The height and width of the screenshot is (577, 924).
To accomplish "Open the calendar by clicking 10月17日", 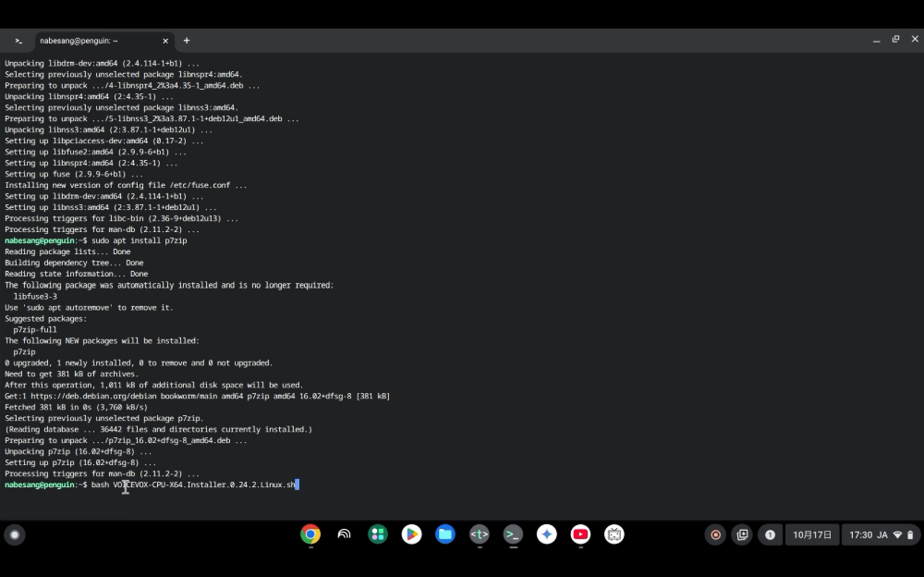I will tap(812, 534).
